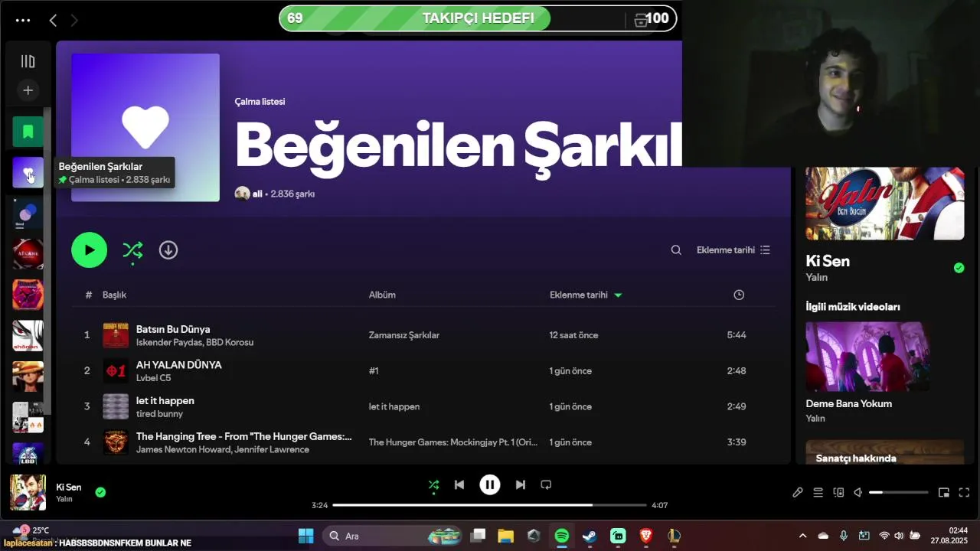The height and width of the screenshot is (551, 980).
Task: Open Brave browser from the taskbar
Action: 646,536
